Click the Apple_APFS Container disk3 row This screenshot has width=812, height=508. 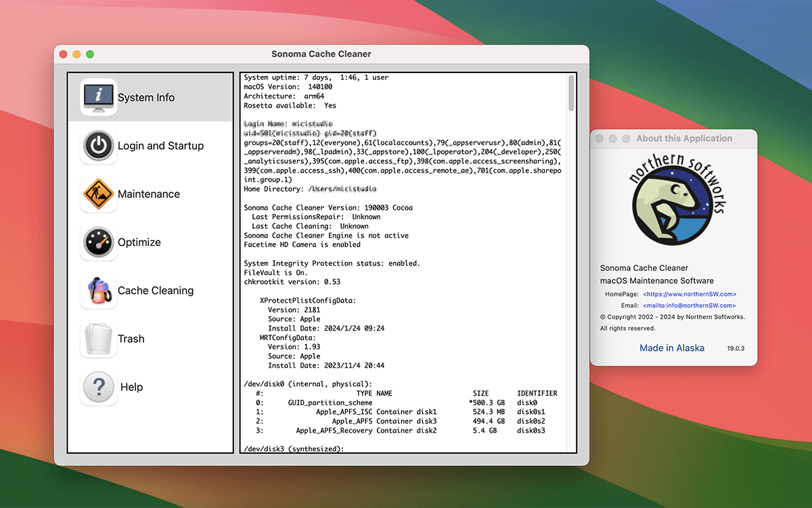click(x=401, y=421)
